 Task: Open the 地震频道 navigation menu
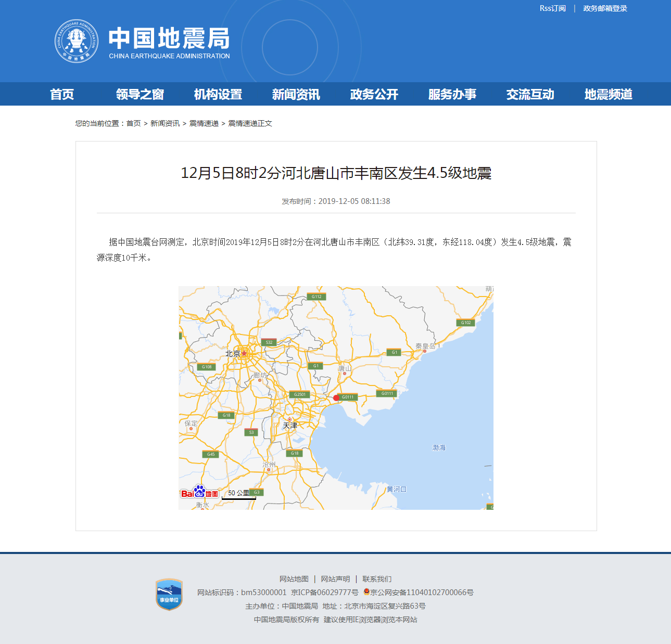point(608,94)
